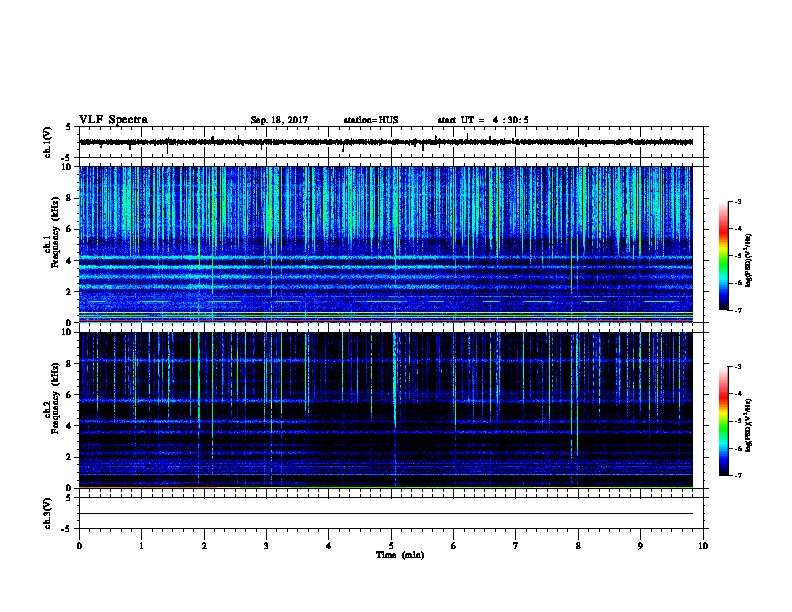Select the date text "Sep. 18, 2017"

click(279, 120)
